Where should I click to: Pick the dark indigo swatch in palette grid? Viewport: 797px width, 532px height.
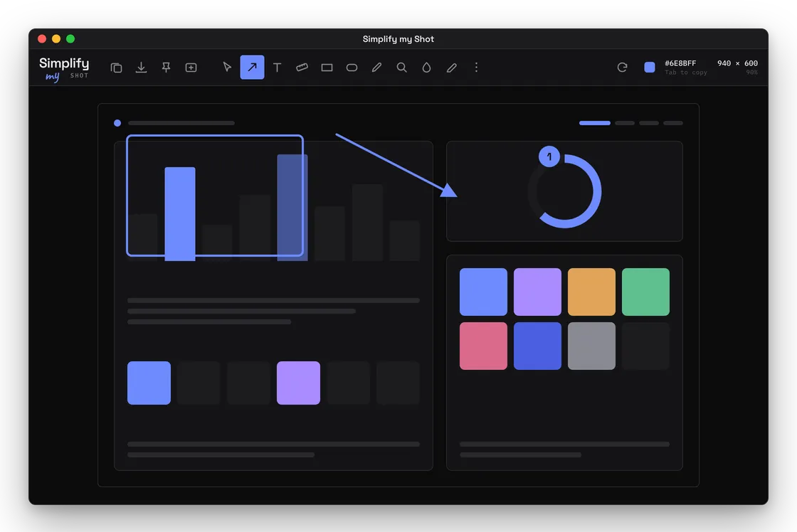pyautogui.click(x=537, y=346)
